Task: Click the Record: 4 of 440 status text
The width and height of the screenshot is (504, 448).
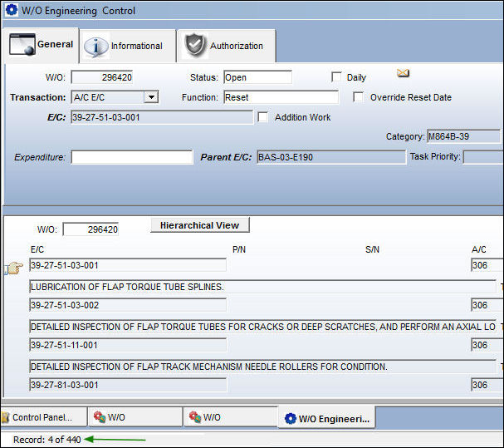Action: (x=47, y=440)
